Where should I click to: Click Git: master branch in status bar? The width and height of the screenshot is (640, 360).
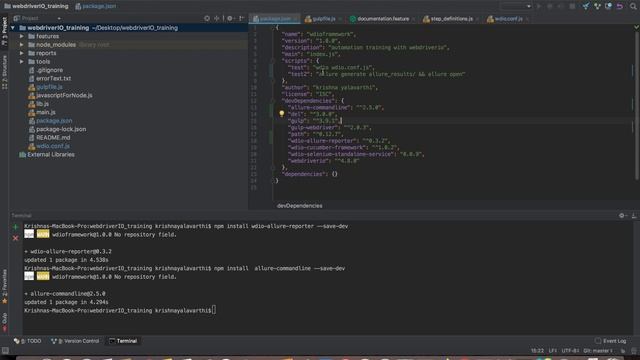coord(598,351)
